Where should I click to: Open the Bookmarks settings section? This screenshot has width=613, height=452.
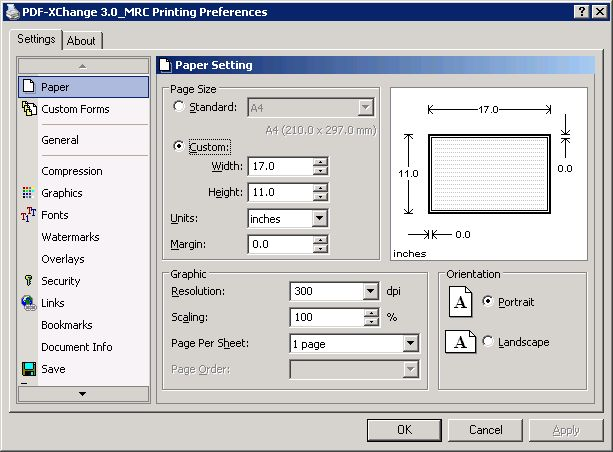click(x=67, y=325)
